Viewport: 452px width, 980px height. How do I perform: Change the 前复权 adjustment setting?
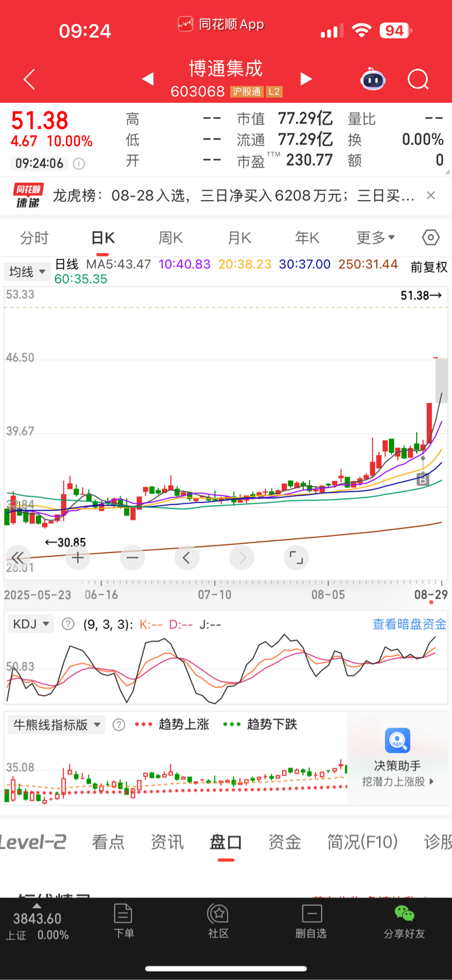click(x=429, y=267)
